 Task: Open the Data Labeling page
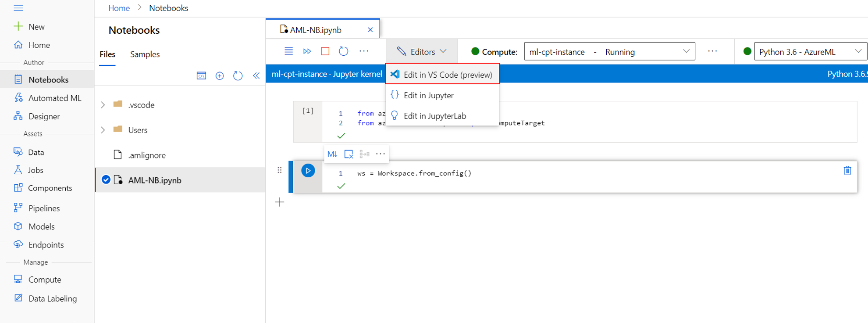click(x=45, y=298)
